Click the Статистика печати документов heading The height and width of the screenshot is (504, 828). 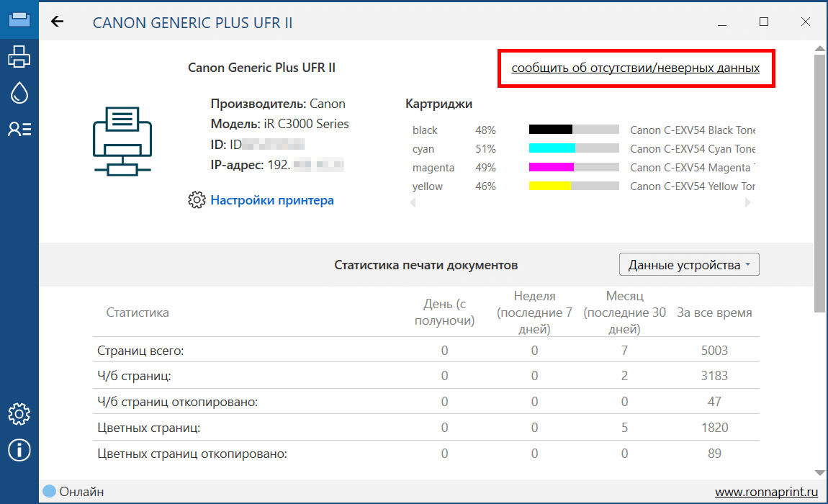click(x=426, y=265)
